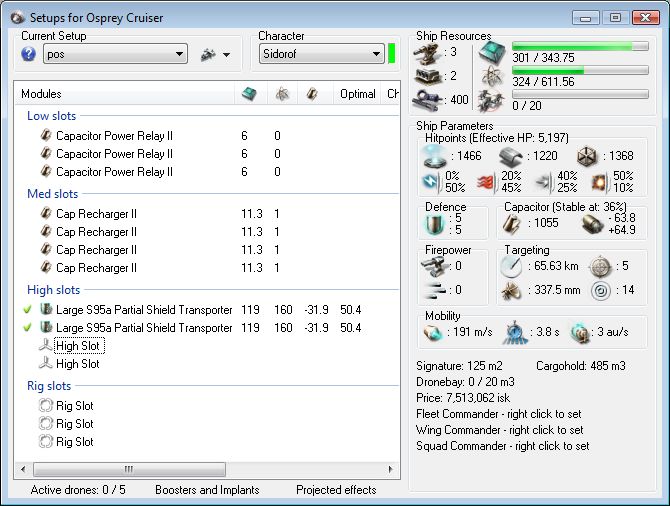Click the capacitor recharge icon near -63.8
The height and width of the screenshot is (506, 670).
tap(592, 224)
